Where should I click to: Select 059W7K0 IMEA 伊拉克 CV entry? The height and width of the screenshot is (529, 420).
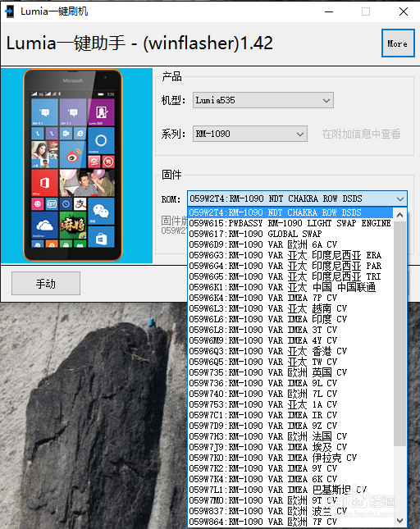click(x=290, y=458)
